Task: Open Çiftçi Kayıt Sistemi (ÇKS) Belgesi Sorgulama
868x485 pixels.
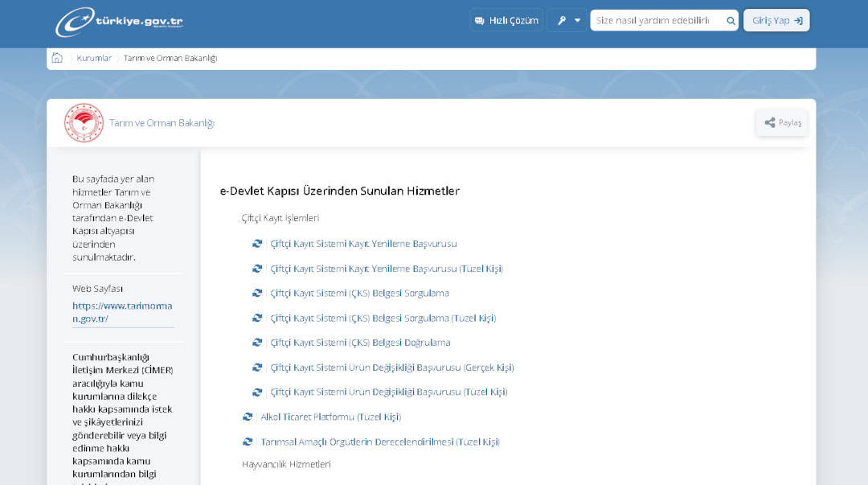Action: [x=359, y=293]
